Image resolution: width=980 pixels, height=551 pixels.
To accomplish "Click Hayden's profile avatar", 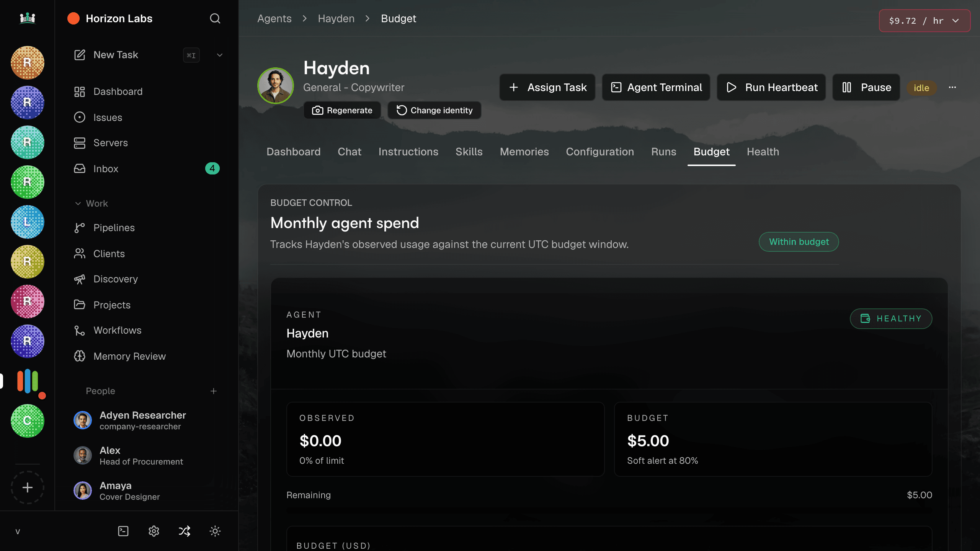I will click(276, 86).
